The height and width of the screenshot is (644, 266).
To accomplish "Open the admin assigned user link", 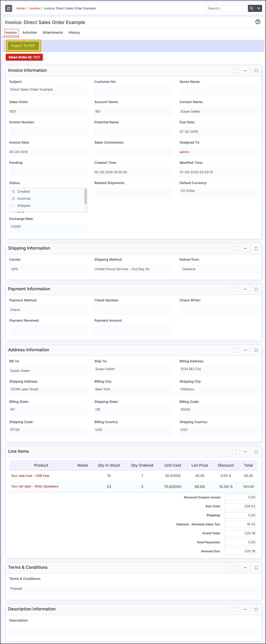I will (184, 152).
